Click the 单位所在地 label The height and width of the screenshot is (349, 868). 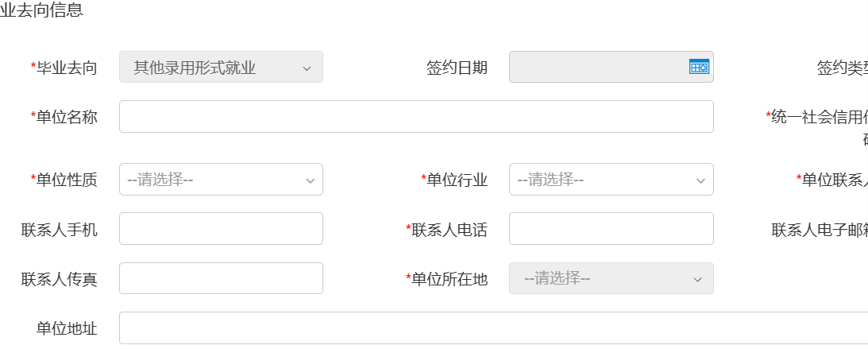[x=449, y=279]
